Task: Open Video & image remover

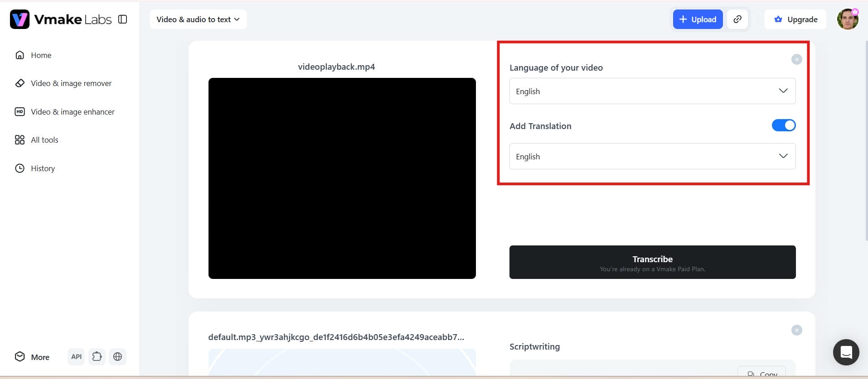Action: coord(63,83)
